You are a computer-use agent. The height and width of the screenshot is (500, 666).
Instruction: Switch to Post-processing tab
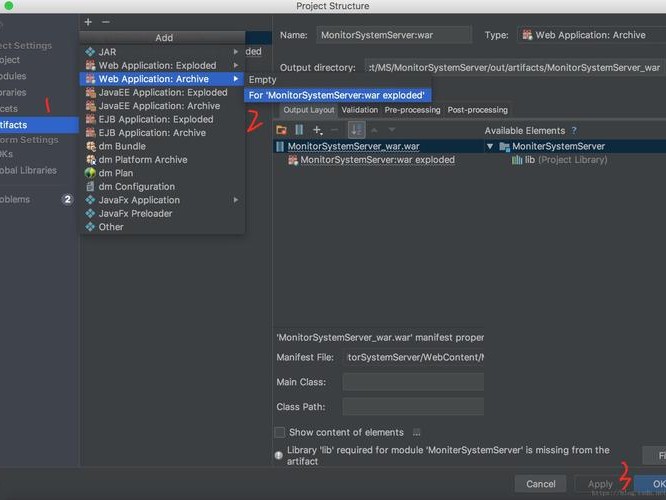click(477, 110)
